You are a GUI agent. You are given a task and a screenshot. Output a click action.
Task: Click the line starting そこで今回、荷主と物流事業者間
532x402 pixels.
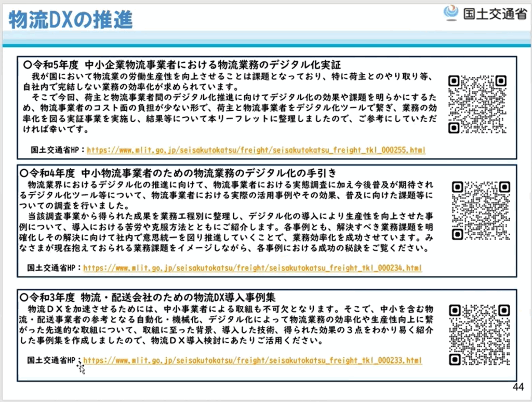point(234,97)
